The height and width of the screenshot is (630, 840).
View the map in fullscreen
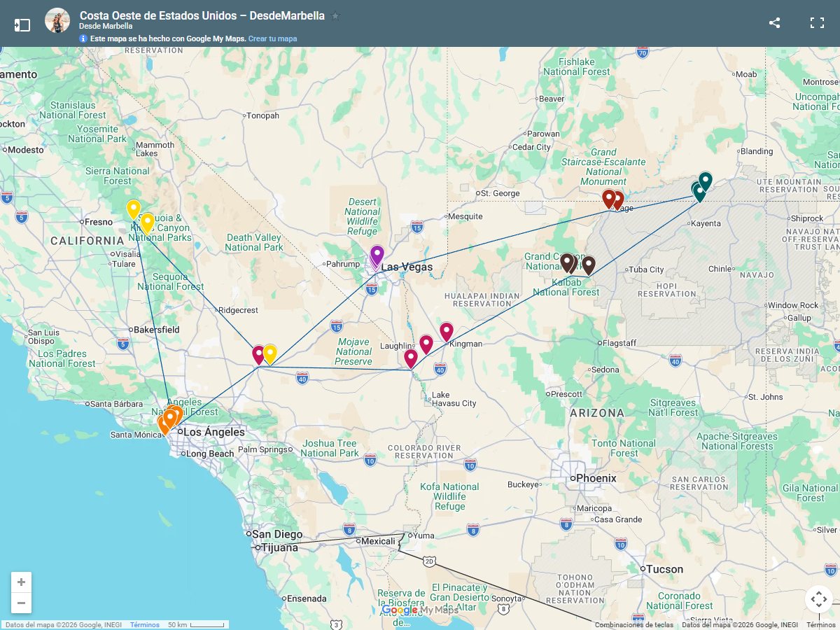pos(817,23)
